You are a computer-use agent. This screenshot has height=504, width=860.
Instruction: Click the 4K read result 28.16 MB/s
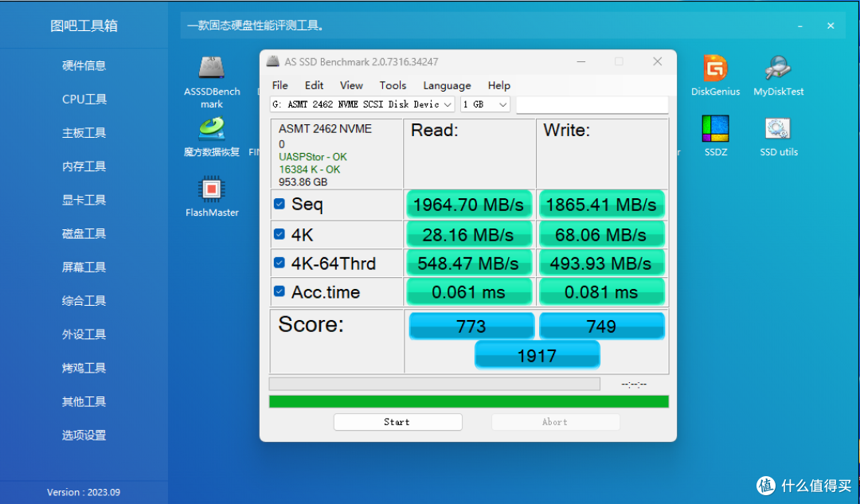tap(468, 235)
